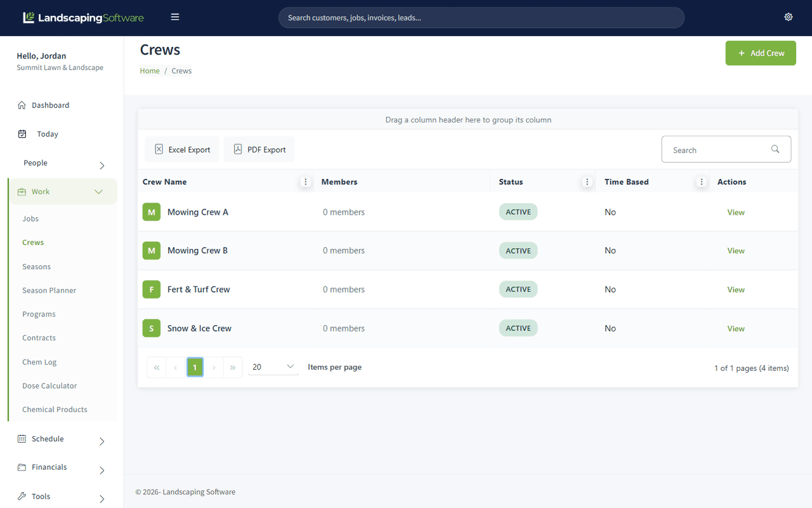Click the Dashboard label in sidebar
The height and width of the screenshot is (508, 812).
pos(51,105)
